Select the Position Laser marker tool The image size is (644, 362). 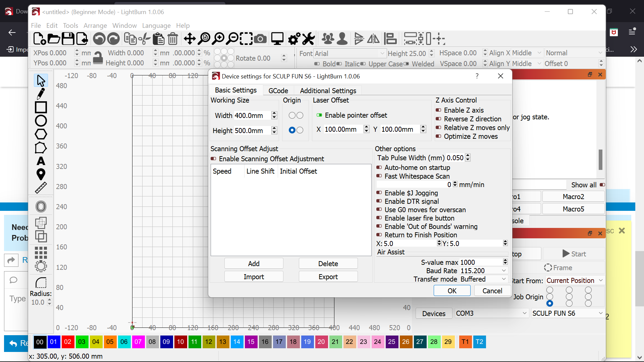41,174
